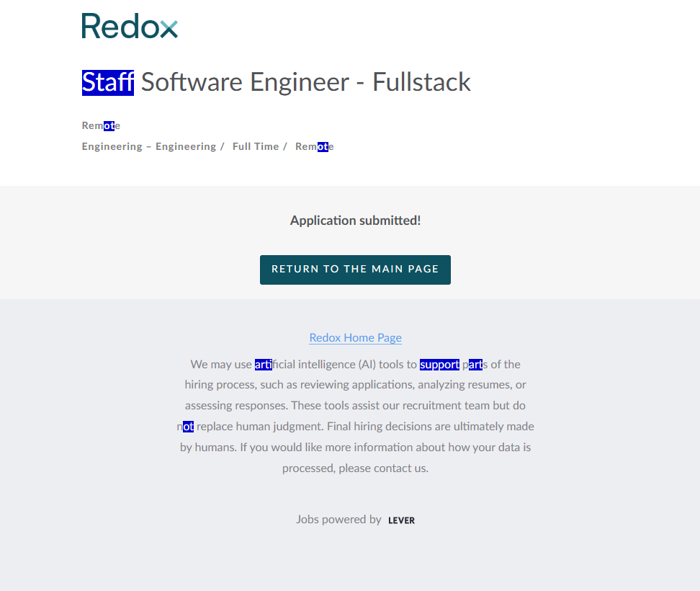Click the Jobs powered by text
The width and height of the screenshot is (700, 591).
pyautogui.click(x=338, y=519)
